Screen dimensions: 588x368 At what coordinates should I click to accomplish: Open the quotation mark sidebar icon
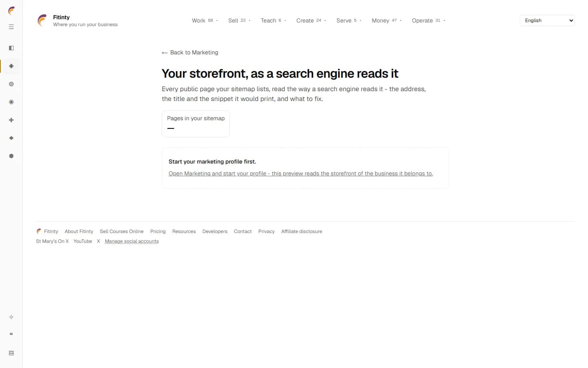pos(11,334)
